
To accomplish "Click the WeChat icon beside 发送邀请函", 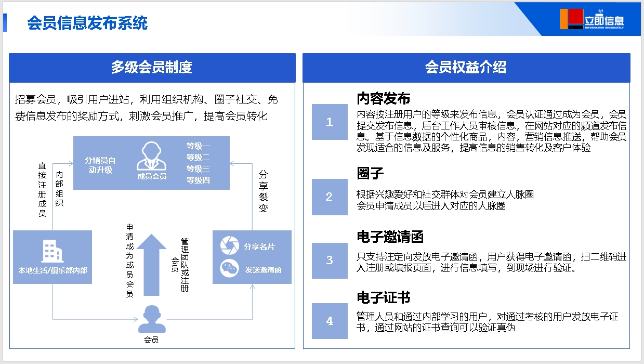I will pyautogui.click(x=229, y=269).
